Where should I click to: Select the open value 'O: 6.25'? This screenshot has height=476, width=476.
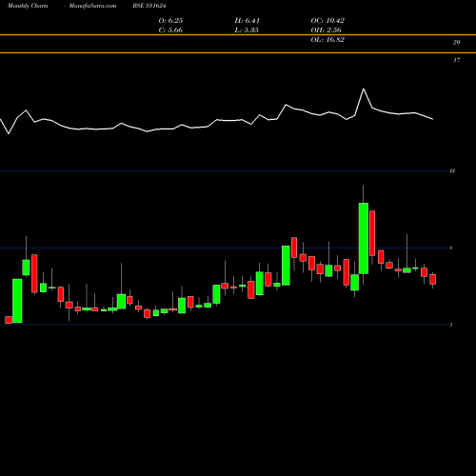point(170,21)
